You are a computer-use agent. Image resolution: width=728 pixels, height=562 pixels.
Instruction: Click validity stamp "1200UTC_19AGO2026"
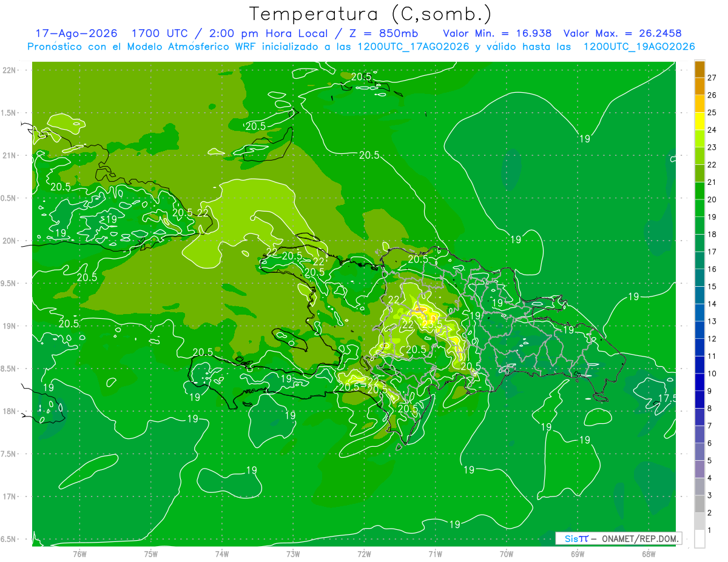[639, 47]
